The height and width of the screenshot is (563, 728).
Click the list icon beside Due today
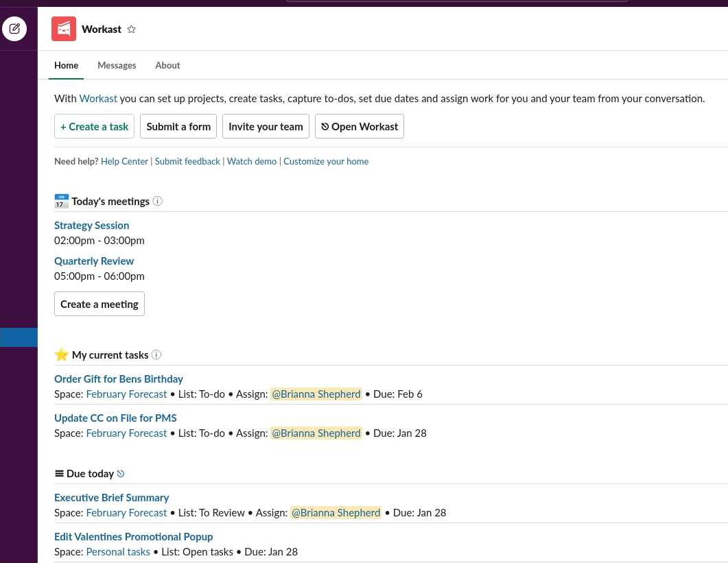pyautogui.click(x=59, y=474)
